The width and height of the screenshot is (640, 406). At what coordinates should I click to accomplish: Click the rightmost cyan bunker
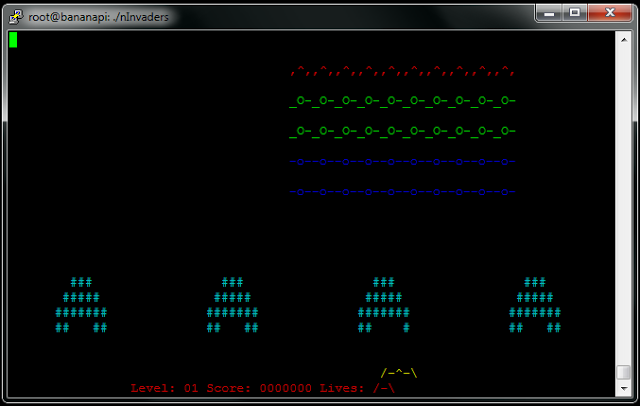tap(535, 305)
